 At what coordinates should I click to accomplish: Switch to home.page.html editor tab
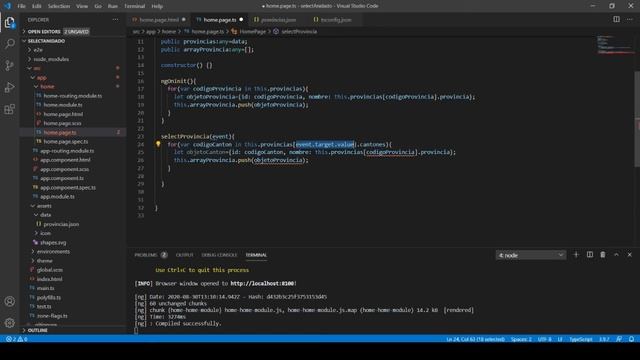tap(159, 20)
